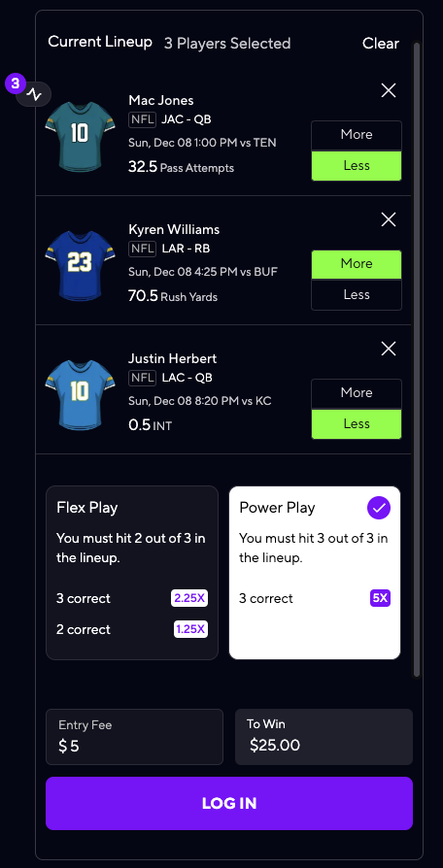Choose the Power Play option card
The image size is (443, 868).
click(x=315, y=573)
